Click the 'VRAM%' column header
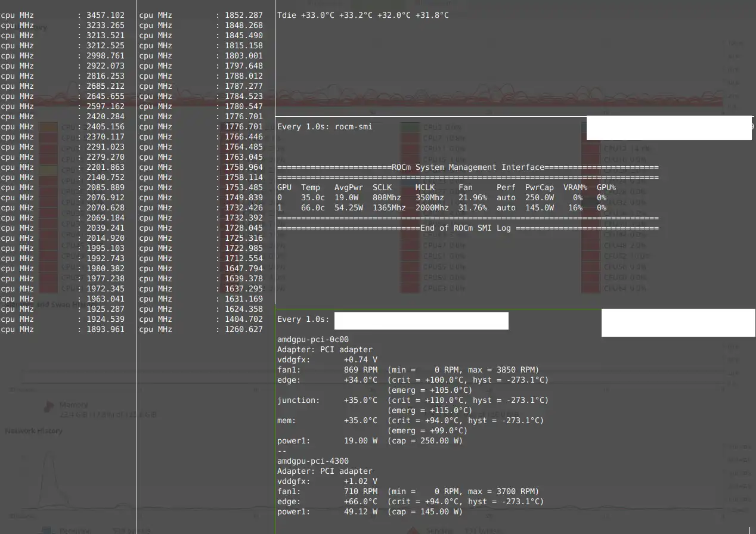Viewport: 756px width, 534px height. click(575, 187)
